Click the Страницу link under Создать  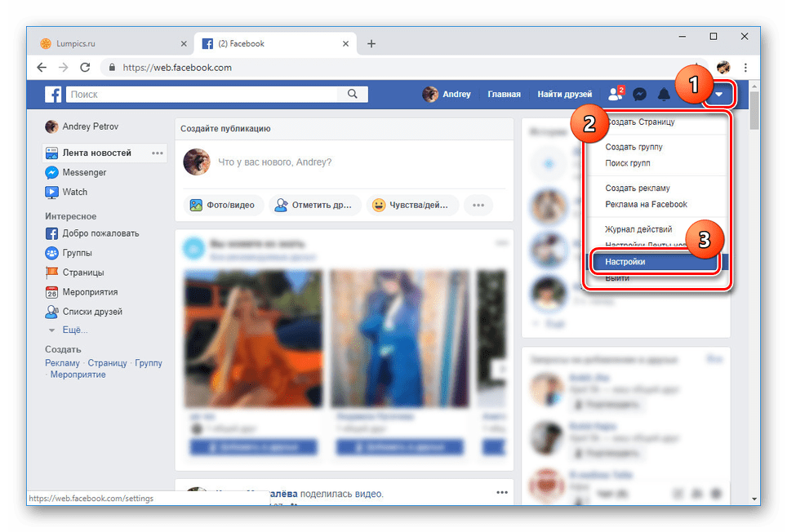tap(108, 362)
